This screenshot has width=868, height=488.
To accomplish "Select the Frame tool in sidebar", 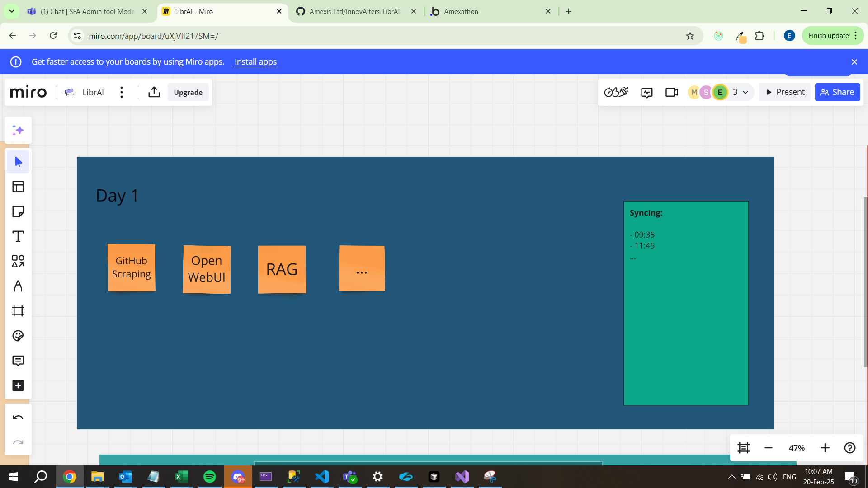I will click(18, 311).
